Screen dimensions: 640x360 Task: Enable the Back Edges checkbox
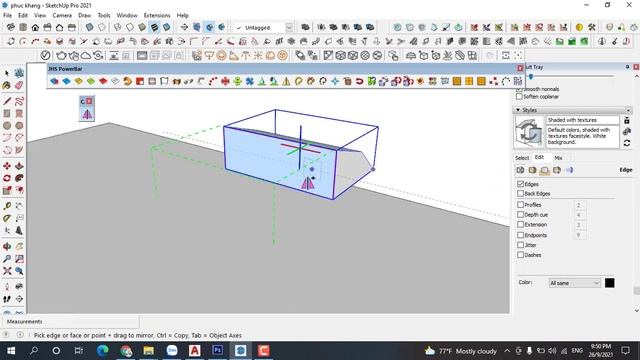(520, 193)
